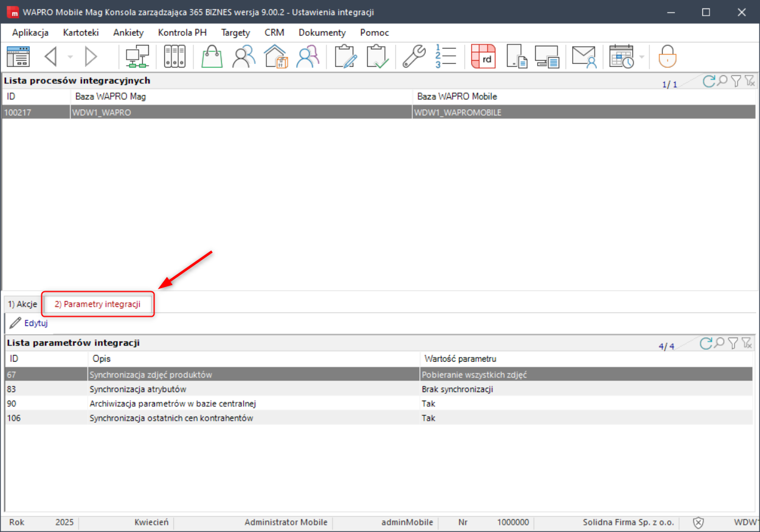Open the wrench settings icon

(415, 57)
